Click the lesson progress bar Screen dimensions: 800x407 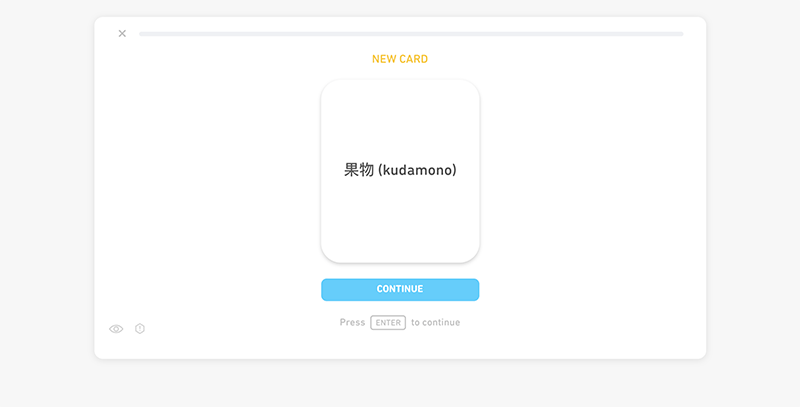(411, 34)
